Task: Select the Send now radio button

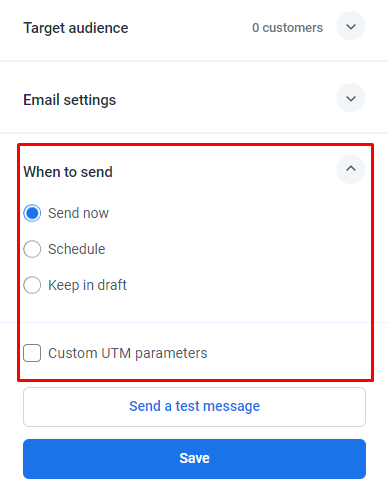Action: coord(32,213)
